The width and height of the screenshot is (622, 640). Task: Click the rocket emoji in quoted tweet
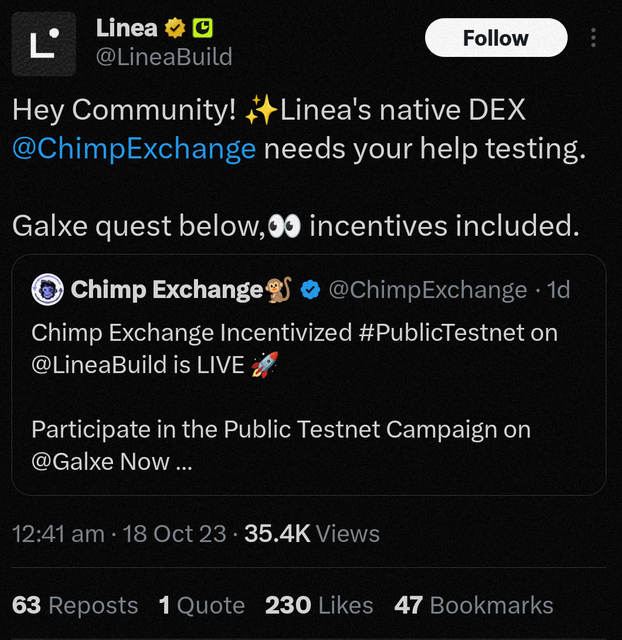[x=265, y=364]
